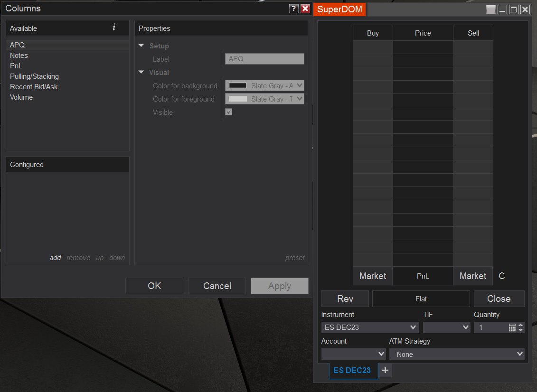Screen dimensions: 537x392
Task: Click the Quantity input field
Action: (x=491, y=327)
